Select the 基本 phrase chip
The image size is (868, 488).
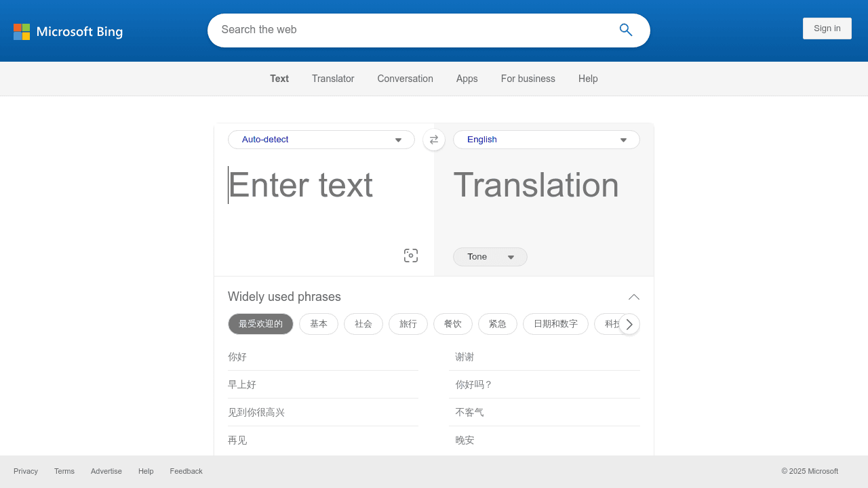pyautogui.click(x=318, y=324)
